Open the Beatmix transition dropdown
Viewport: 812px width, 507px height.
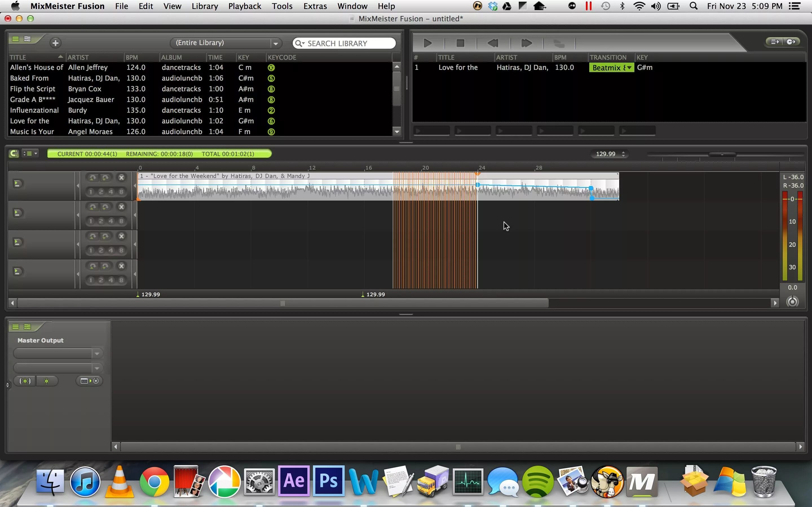(630, 68)
